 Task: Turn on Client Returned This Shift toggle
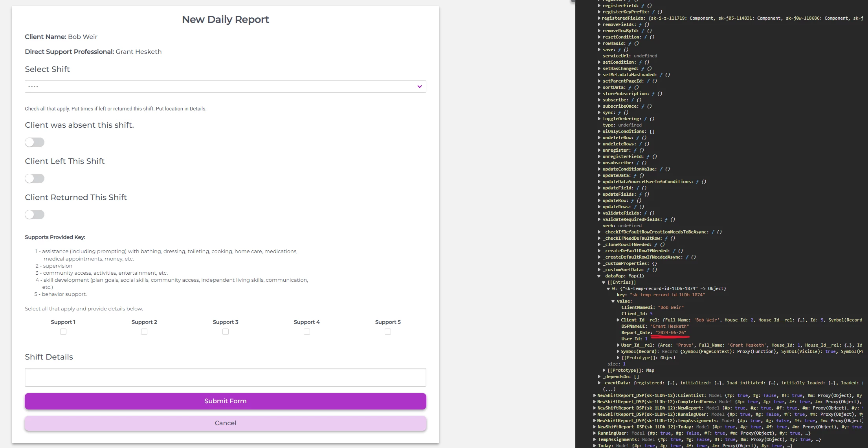coord(35,215)
